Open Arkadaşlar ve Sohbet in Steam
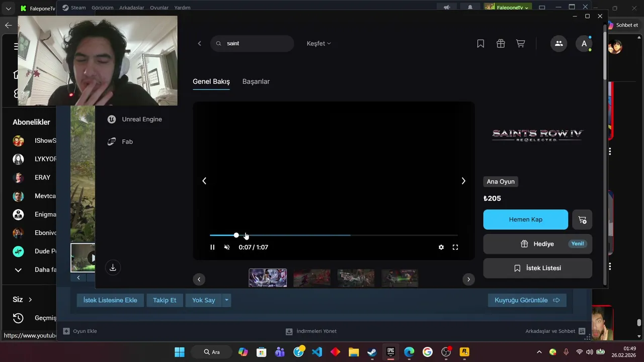The height and width of the screenshot is (362, 644). click(555, 331)
